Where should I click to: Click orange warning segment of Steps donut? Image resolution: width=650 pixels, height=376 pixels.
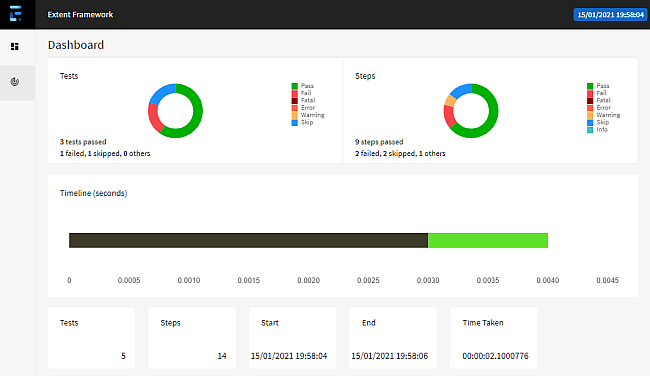click(x=450, y=100)
